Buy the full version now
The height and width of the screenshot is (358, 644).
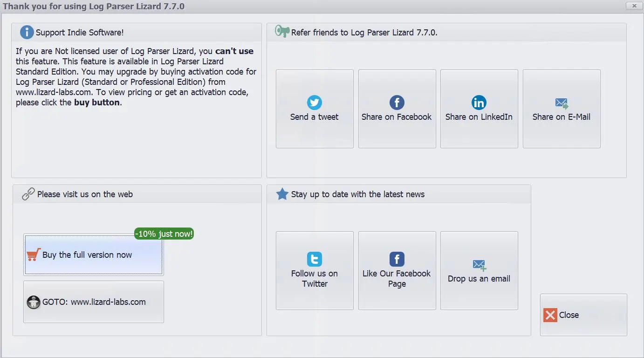click(94, 255)
